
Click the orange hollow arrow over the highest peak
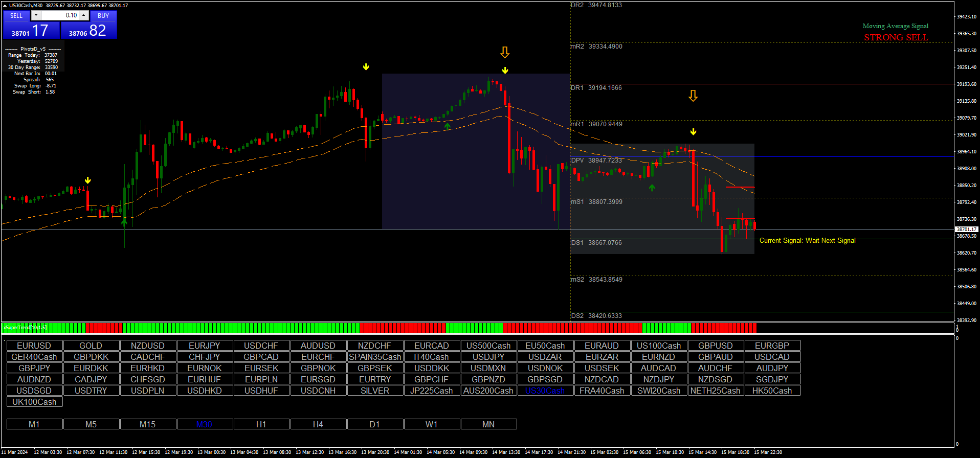505,52
